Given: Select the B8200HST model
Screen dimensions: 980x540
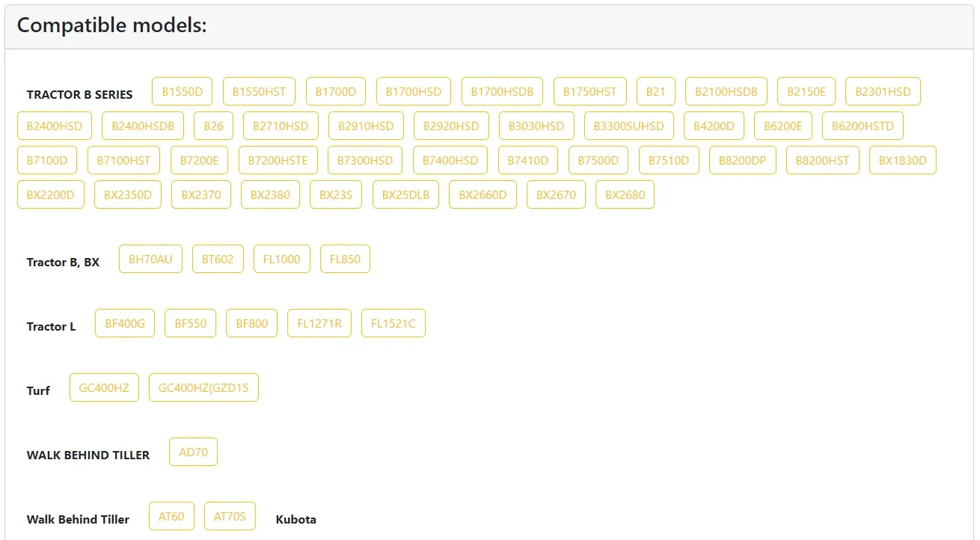Looking at the screenshot, I should (823, 160).
